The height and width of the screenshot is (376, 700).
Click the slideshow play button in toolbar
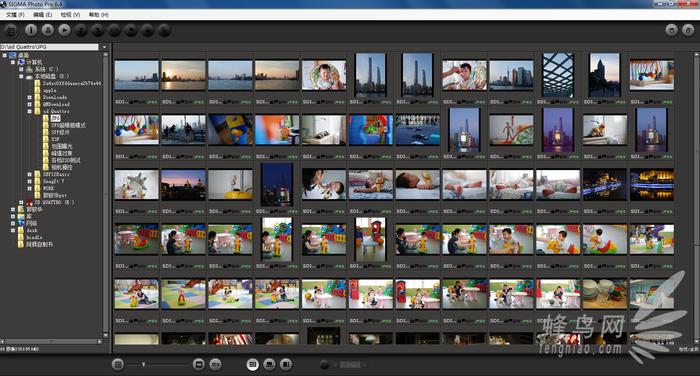click(x=64, y=30)
